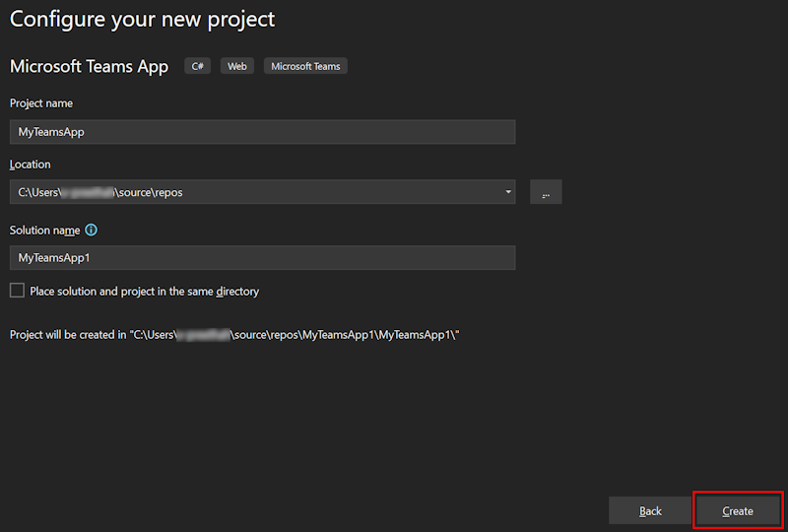Click the Solution name label
788x532 pixels.
click(x=44, y=231)
